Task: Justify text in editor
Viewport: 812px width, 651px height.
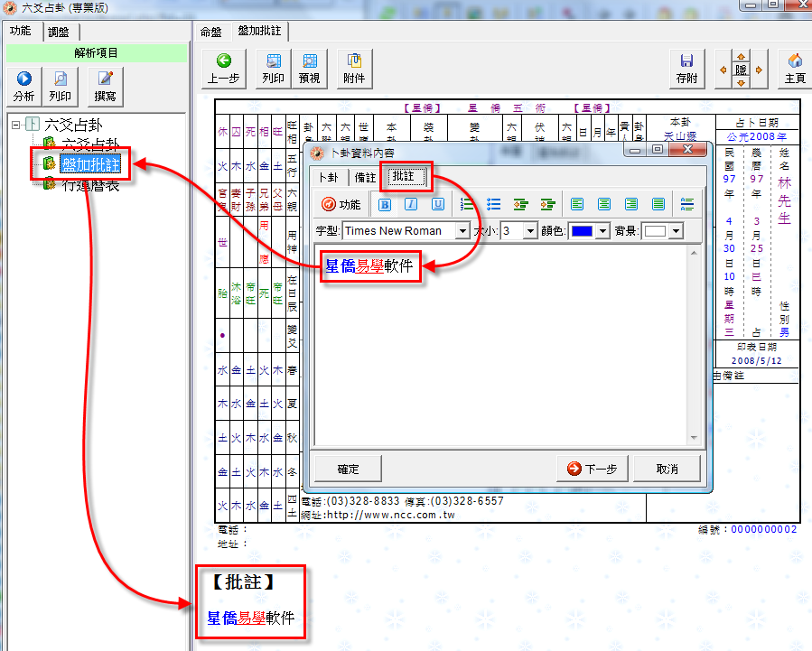Action: point(658,204)
